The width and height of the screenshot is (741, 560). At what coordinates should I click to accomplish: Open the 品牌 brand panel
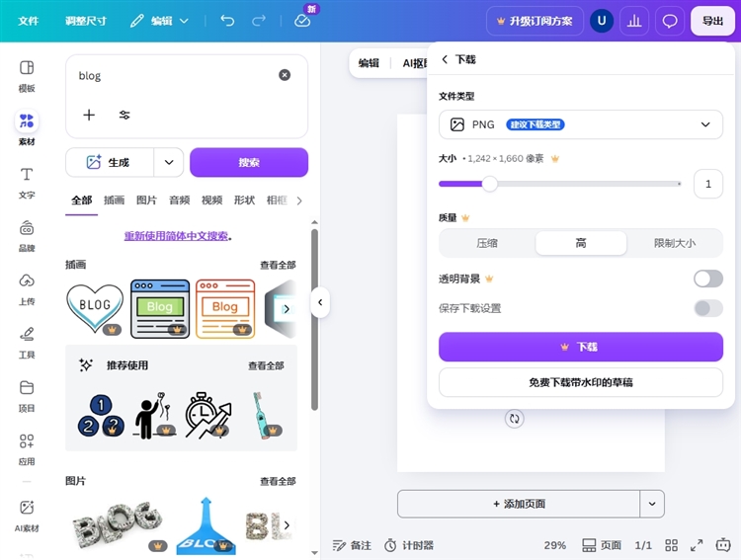[27, 236]
